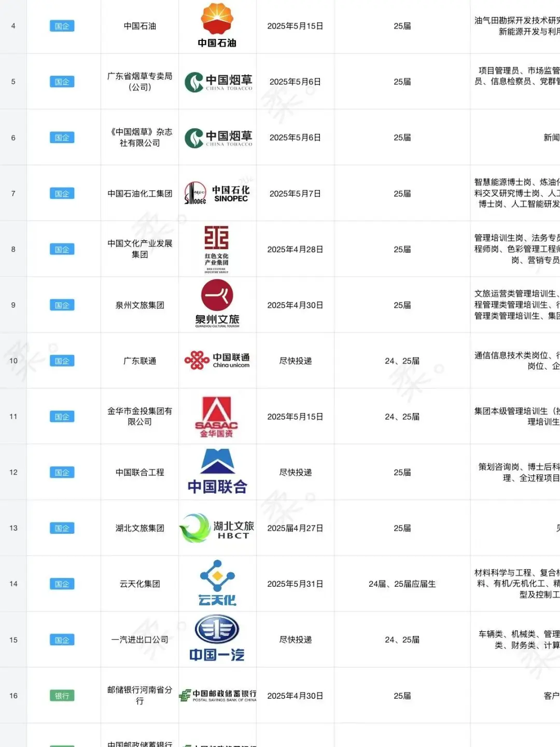Select the 泉州文旅集团 name cell
Viewport: 560px width, 747px height.
[x=140, y=305]
